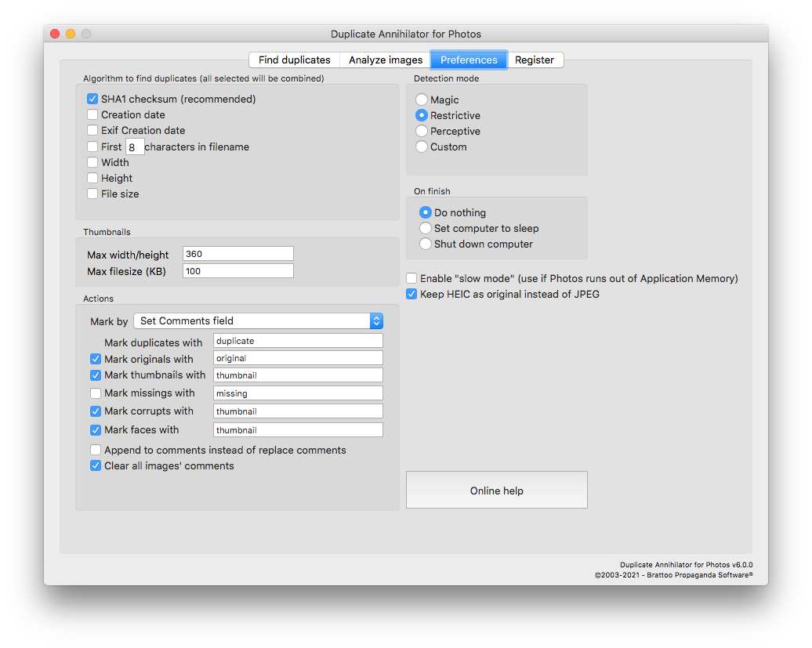The height and width of the screenshot is (648, 812).
Task: Click the Online help button
Action: (496, 491)
